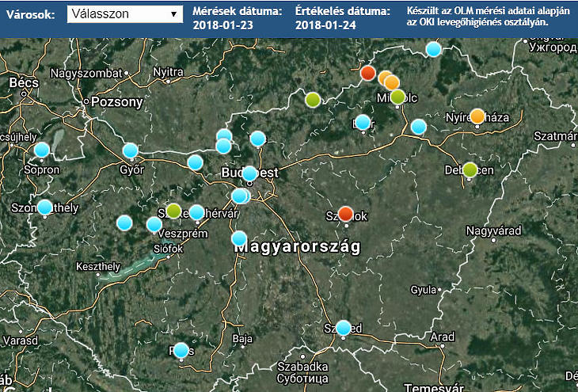Click the blue marker on Budapest
This screenshot has height=392, width=578.
click(249, 173)
